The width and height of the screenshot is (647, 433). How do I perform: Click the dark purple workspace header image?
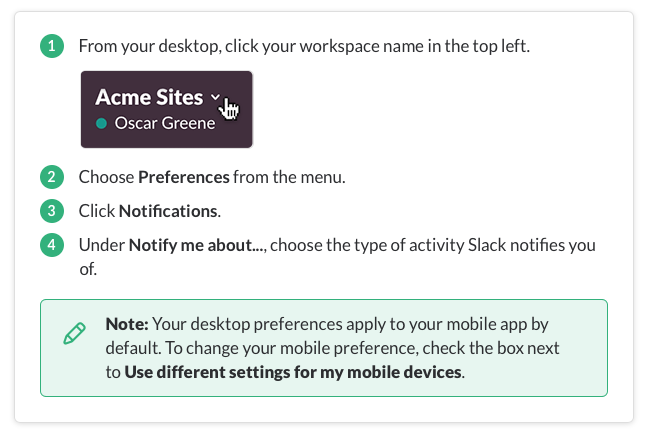tap(166, 109)
